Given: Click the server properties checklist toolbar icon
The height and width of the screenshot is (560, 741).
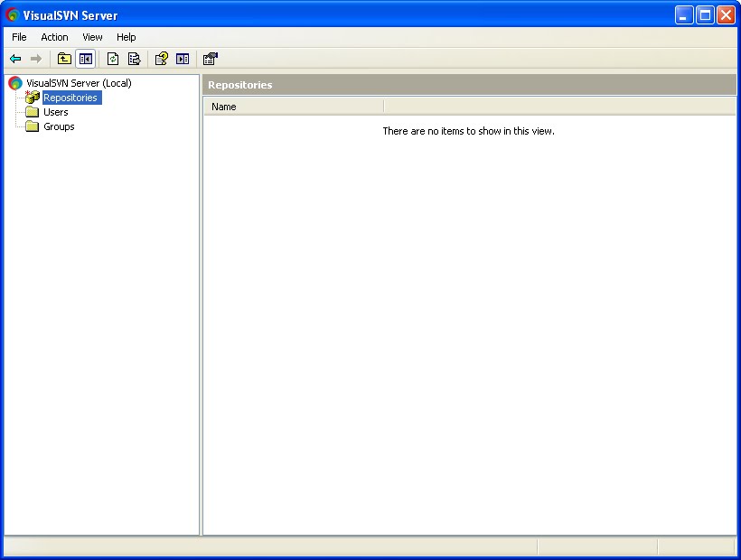Looking at the screenshot, I should coord(211,59).
